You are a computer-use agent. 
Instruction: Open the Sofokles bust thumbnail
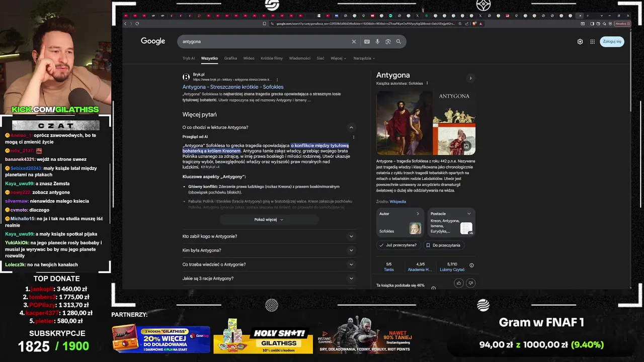coord(415,229)
